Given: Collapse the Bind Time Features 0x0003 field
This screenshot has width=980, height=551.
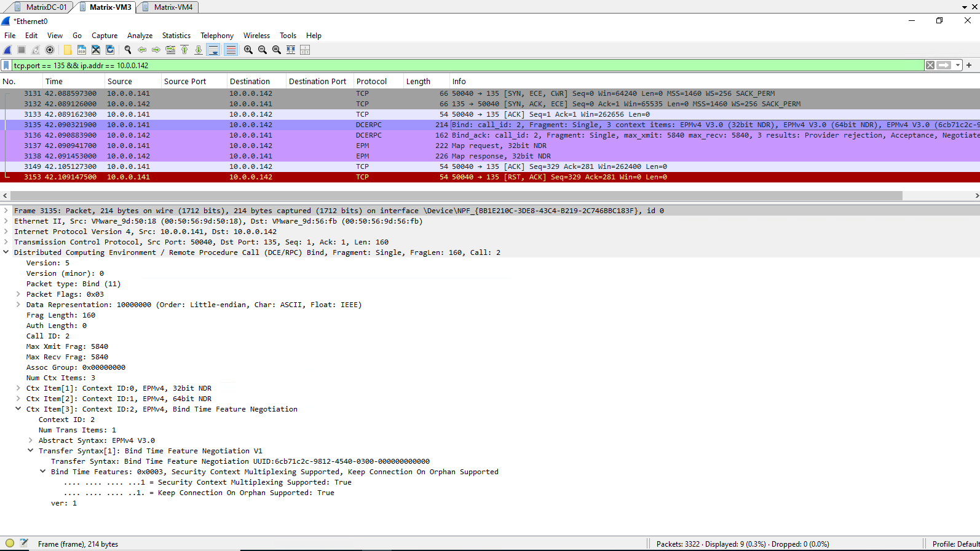Looking at the screenshot, I should 43,472.
